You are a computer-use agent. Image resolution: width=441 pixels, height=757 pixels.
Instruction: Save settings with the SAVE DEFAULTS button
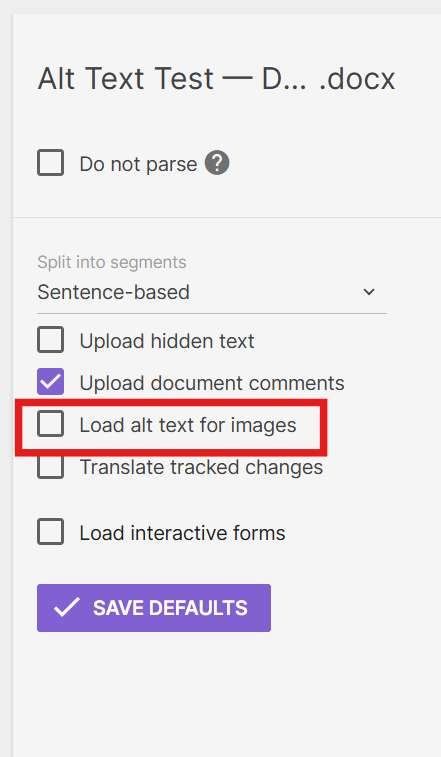(x=154, y=608)
